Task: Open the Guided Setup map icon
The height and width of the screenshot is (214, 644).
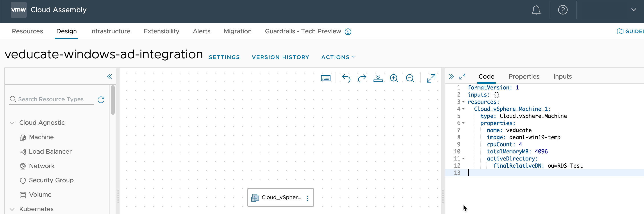Action: (x=620, y=31)
